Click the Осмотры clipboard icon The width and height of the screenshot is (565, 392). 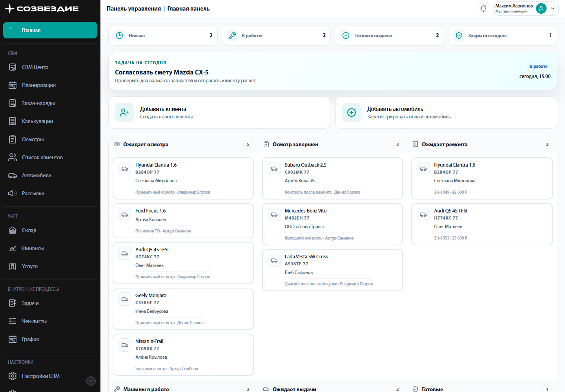coord(13,139)
